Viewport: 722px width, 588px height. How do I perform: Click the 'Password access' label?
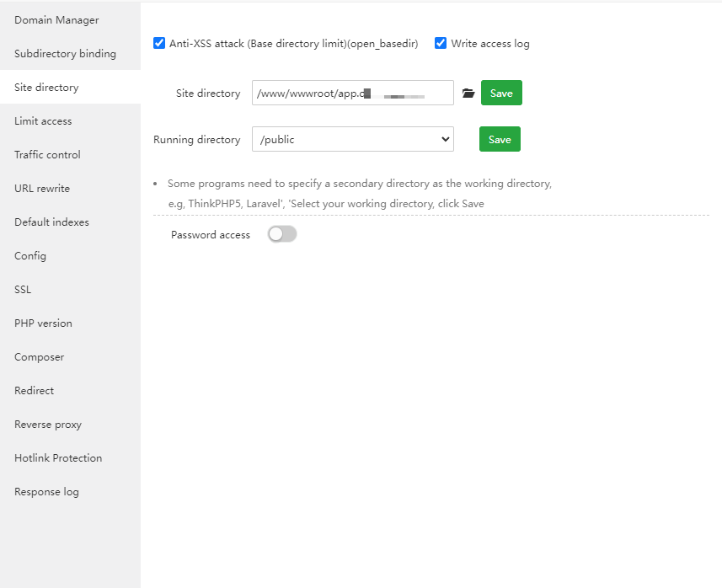[211, 235]
